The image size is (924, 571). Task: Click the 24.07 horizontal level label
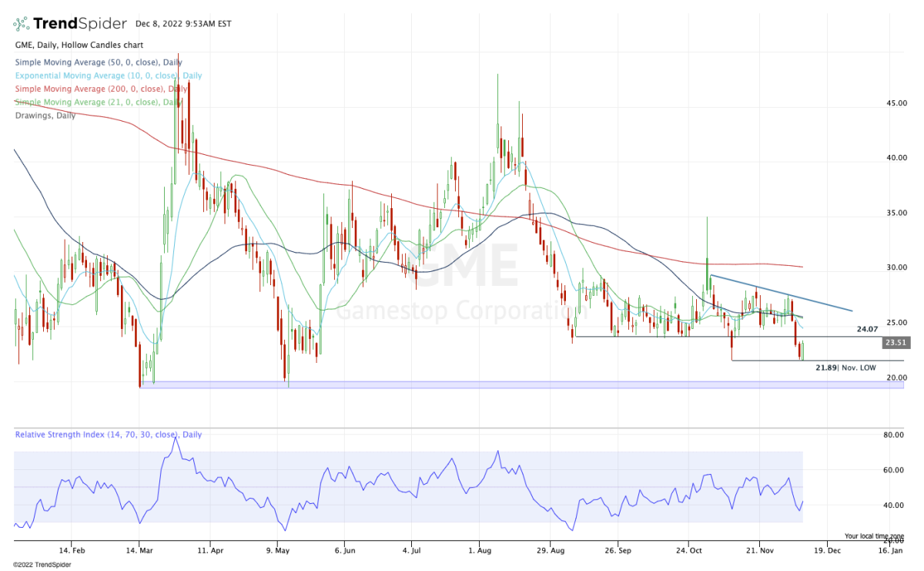(x=867, y=329)
